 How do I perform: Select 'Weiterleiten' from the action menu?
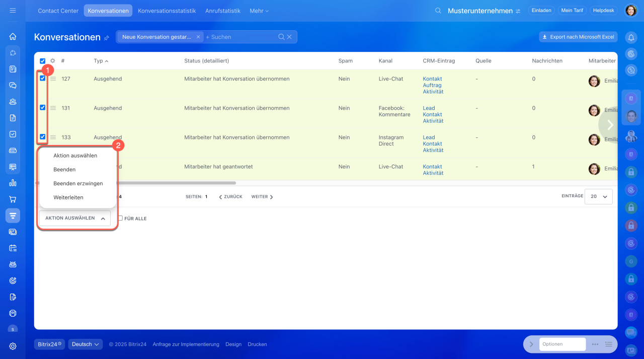[68, 197]
